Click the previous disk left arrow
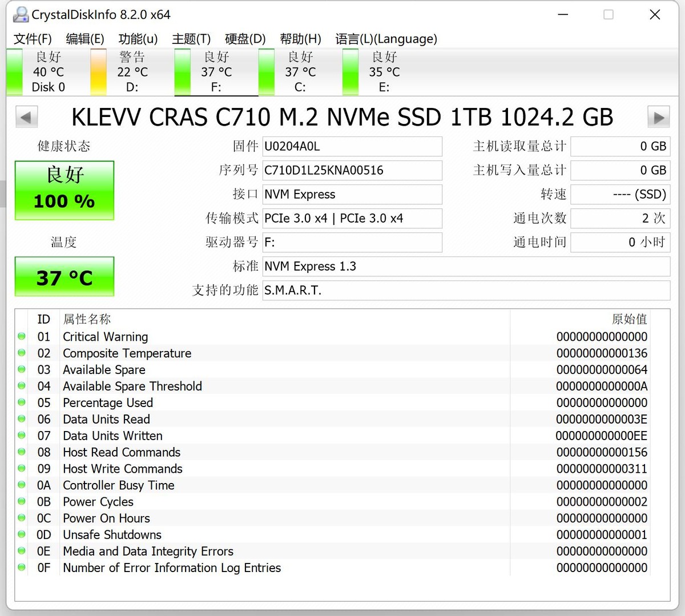The image size is (685, 616). [x=26, y=118]
